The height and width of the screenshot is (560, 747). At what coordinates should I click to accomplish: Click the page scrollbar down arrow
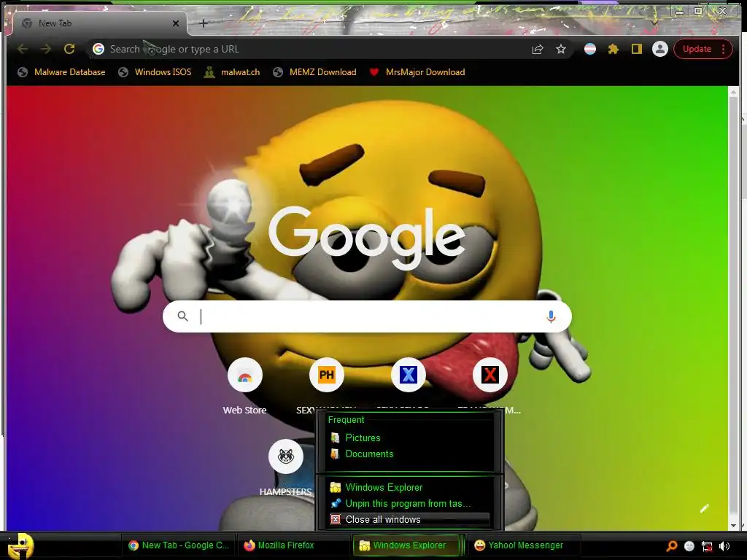[733, 526]
